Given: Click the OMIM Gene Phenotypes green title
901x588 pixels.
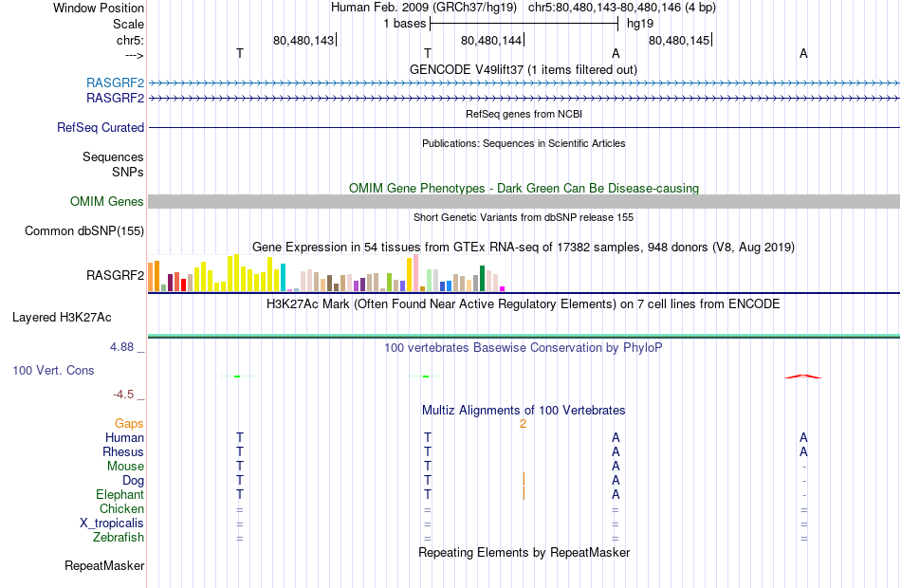Looking at the screenshot, I should tap(524, 188).
